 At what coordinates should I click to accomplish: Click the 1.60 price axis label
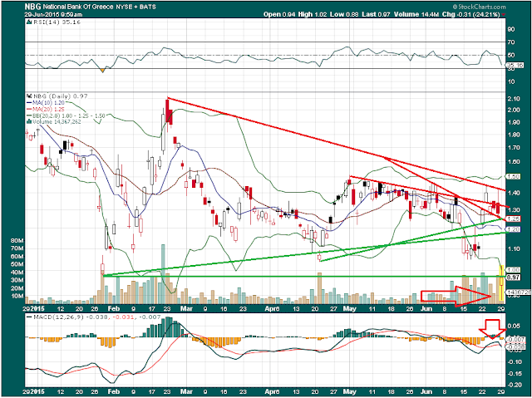(x=513, y=162)
